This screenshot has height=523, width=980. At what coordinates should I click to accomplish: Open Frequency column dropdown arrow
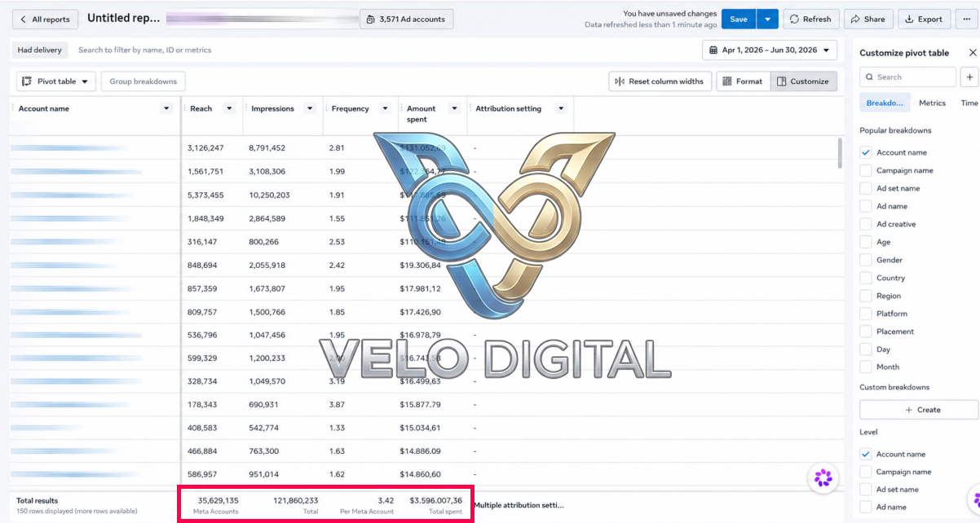(386, 108)
